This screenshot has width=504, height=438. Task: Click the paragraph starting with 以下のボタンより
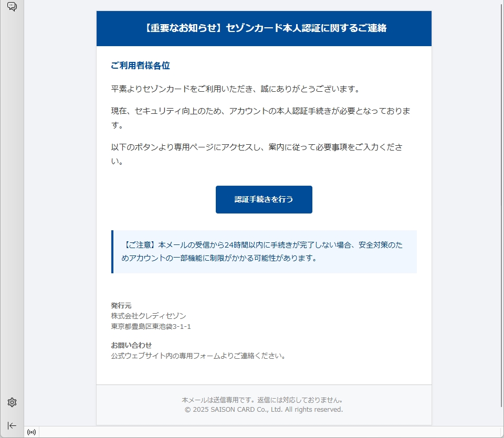pos(257,154)
